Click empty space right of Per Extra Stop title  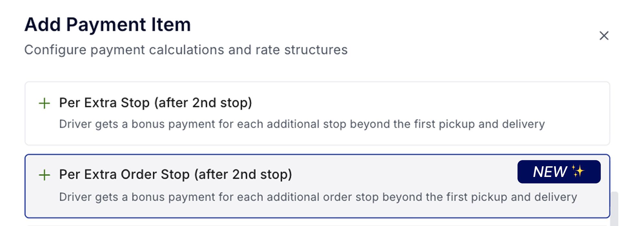(419, 103)
